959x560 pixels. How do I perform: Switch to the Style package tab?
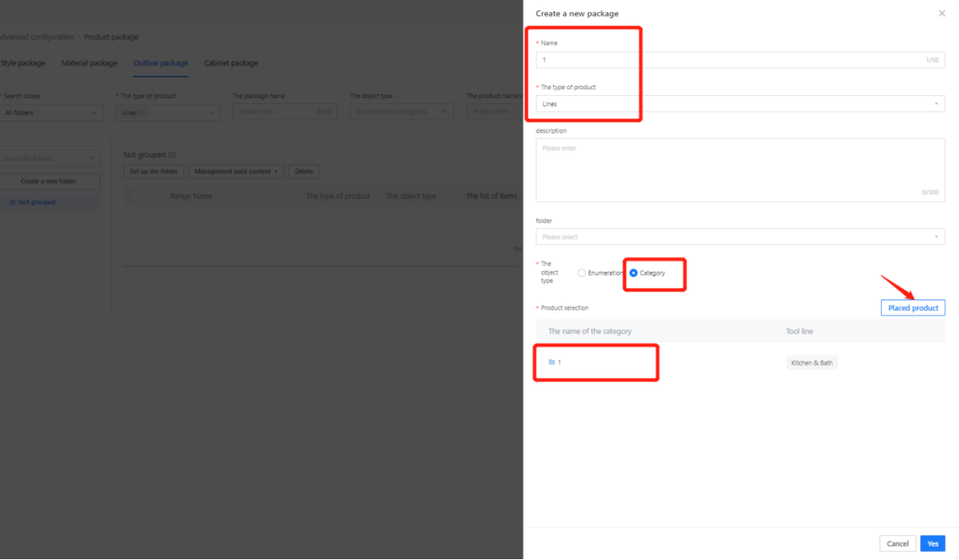[x=23, y=63]
